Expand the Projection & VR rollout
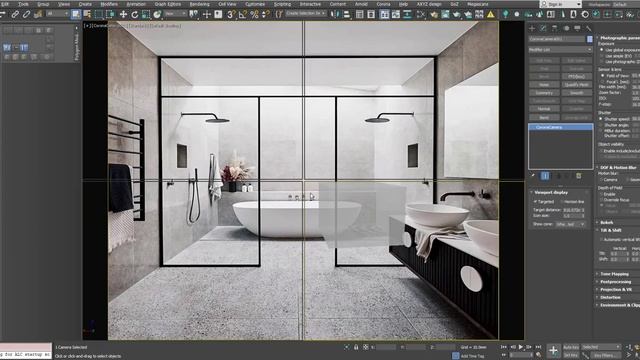 pos(616,289)
